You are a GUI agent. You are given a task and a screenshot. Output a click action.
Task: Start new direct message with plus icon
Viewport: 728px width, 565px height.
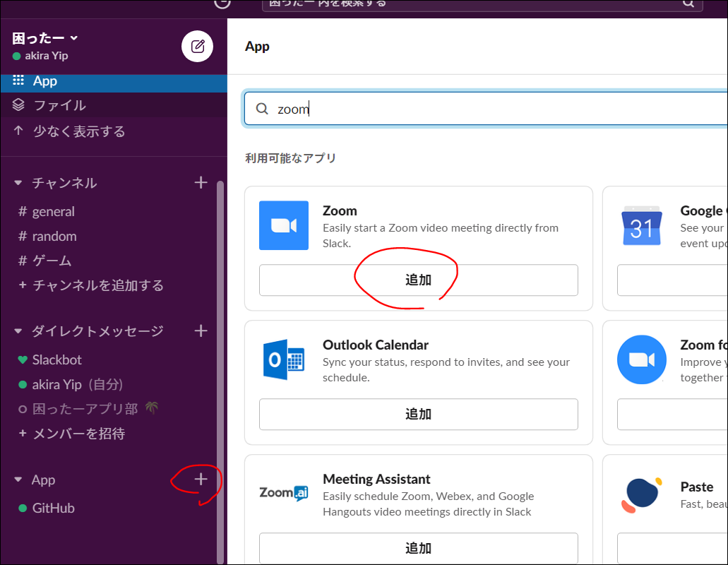tap(201, 331)
